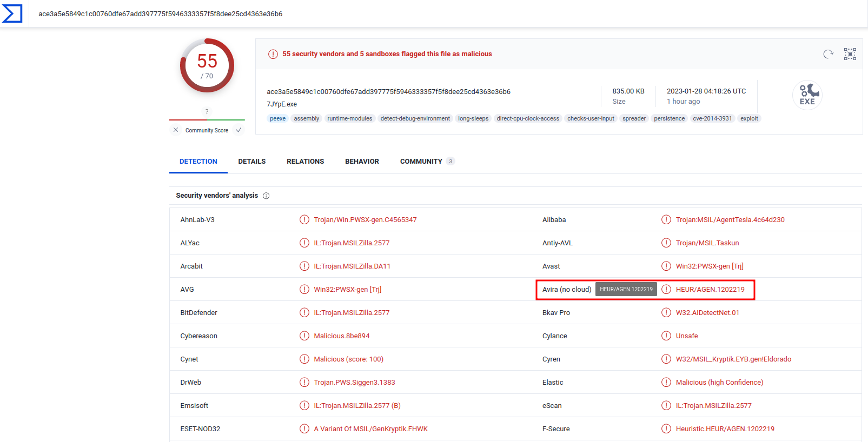Image resolution: width=868 pixels, height=442 pixels.
Task: Click the Elastic detection warning icon
Action: click(666, 382)
